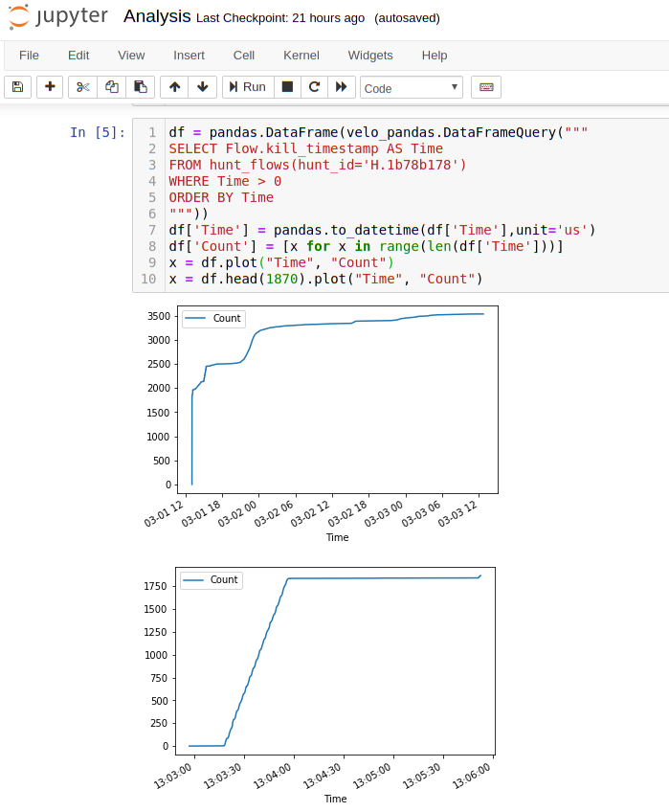The image size is (669, 812).
Task: Open the Widgets menu
Action: coord(370,56)
